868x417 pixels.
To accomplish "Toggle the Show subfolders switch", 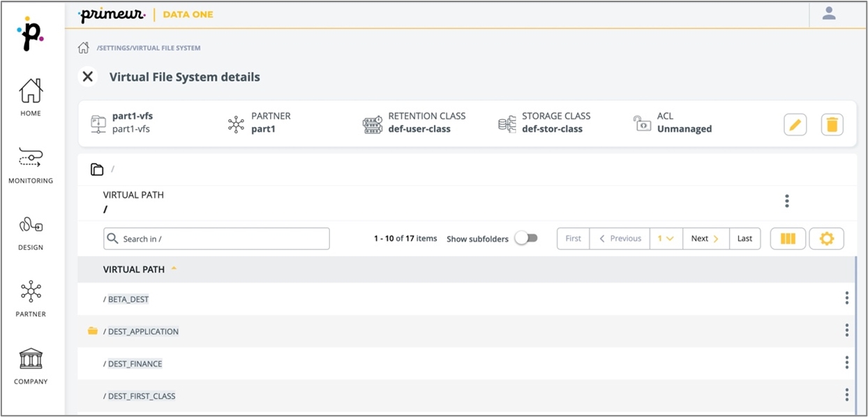I will tap(526, 238).
